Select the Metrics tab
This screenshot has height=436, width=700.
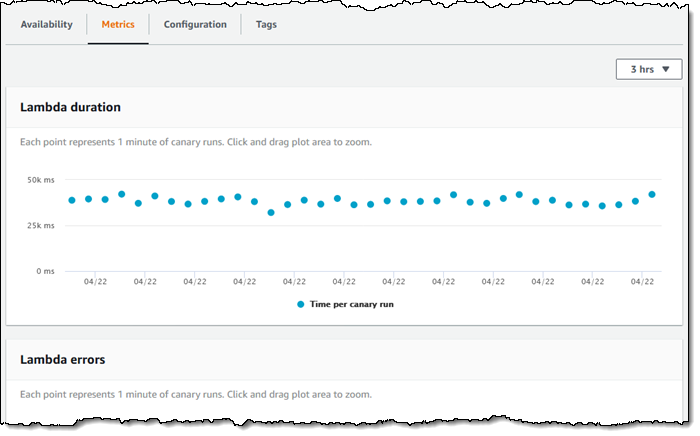[118, 25]
